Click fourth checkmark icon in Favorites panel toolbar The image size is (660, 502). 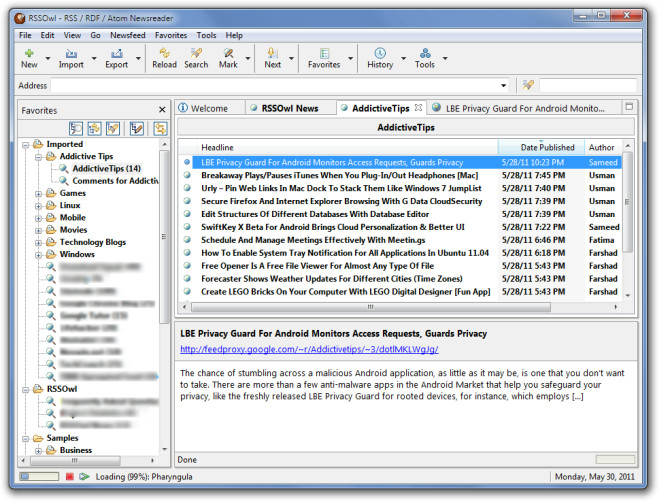pos(136,128)
